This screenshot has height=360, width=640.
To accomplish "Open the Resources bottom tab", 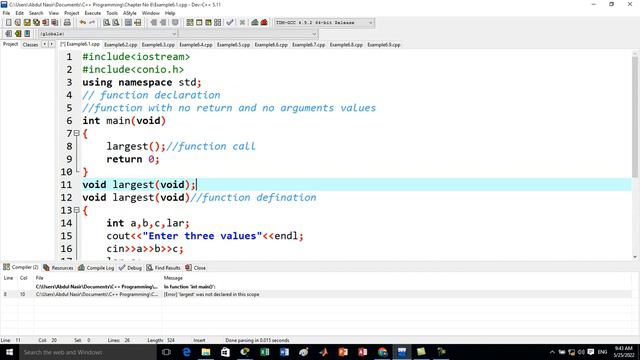I will point(58,268).
